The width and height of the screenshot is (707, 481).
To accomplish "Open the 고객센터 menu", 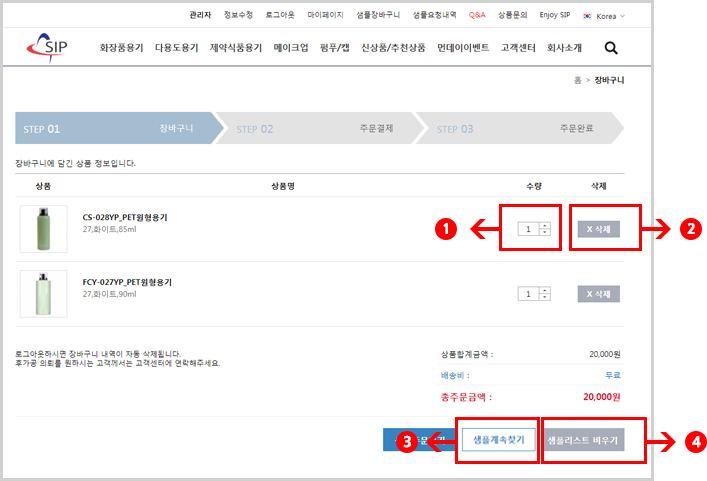I will [x=518, y=48].
